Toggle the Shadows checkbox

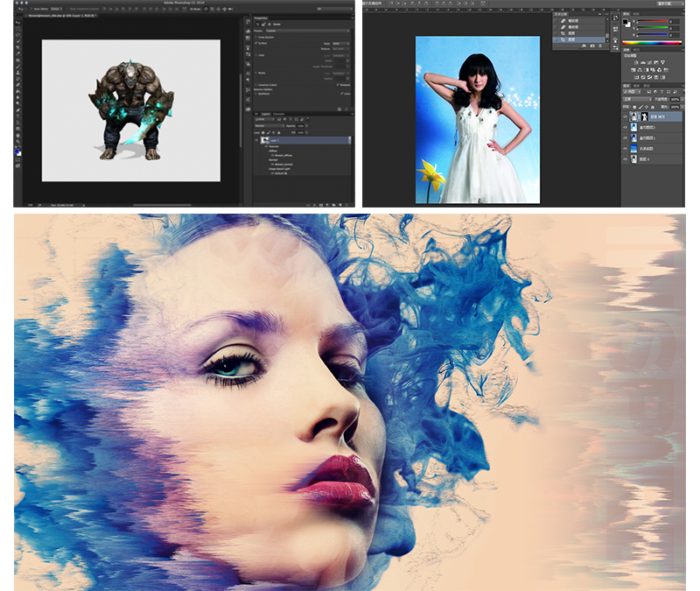[x=339, y=85]
